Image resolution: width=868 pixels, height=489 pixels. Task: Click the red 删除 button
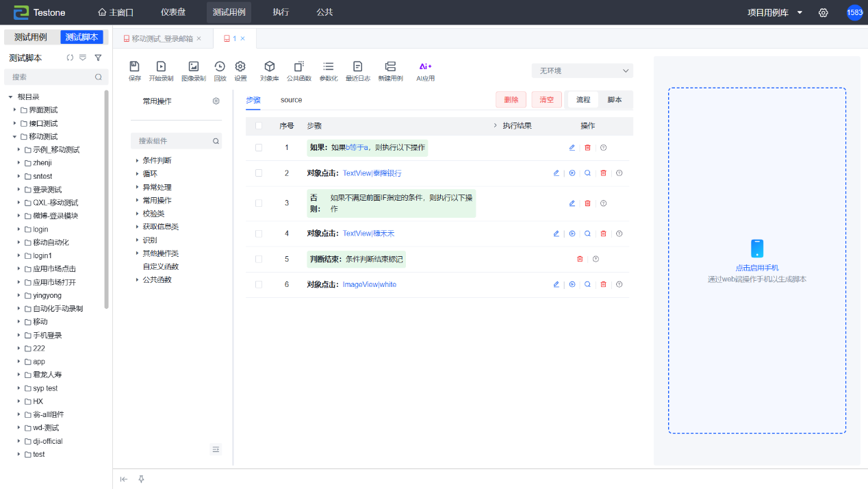511,100
